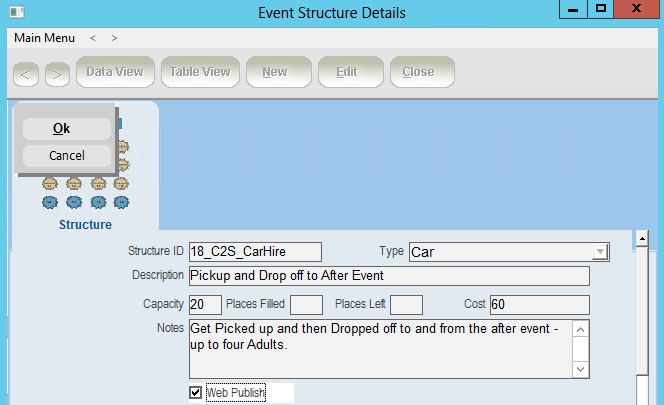Go to next record with toolbar '>' button
The image size is (664, 405).
[x=57, y=75]
